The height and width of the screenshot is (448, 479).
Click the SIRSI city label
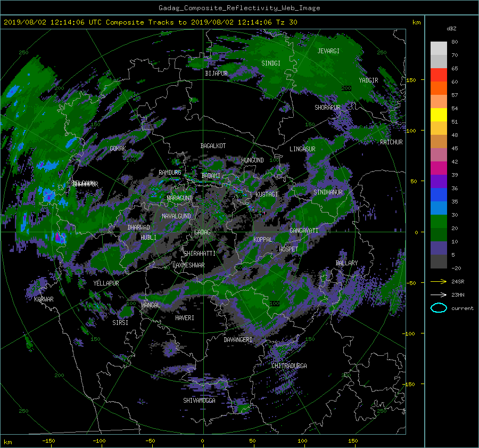120,323
